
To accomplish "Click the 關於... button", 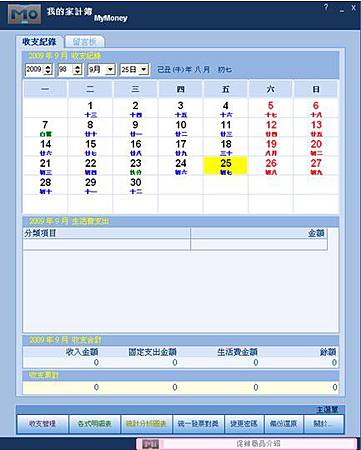I will [x=323, y=424].
